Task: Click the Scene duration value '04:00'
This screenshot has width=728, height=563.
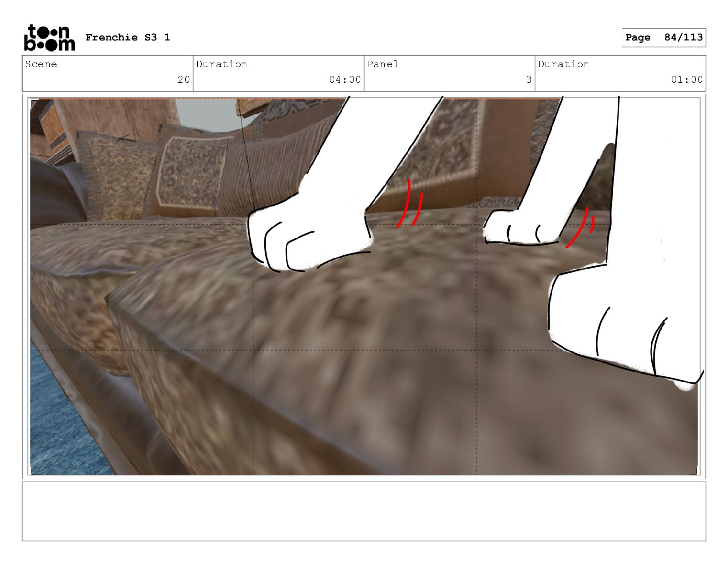Action: point(345,80)
